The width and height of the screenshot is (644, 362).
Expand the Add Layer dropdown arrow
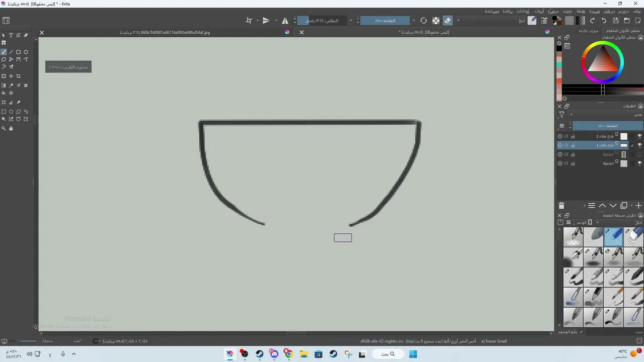pyautogui.click(x=631, y=206)
